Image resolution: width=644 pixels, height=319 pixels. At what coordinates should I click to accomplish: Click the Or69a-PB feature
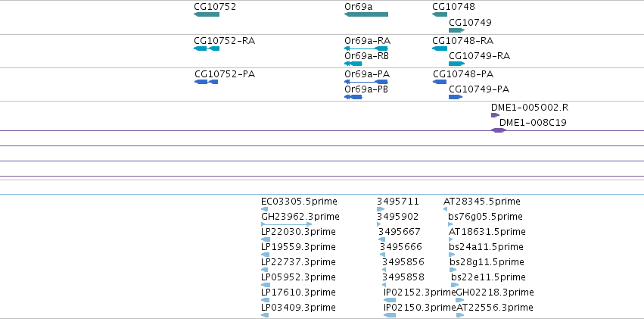[353, 97]
